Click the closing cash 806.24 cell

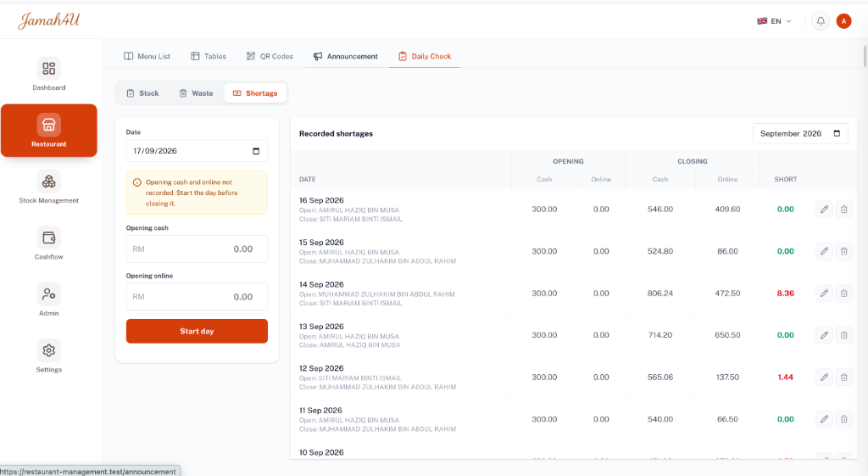click(660, 293)
